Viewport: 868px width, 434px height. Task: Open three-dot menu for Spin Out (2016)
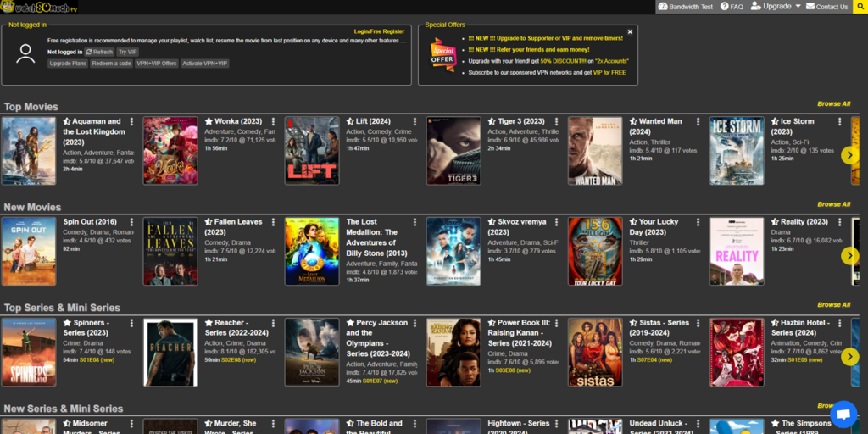[x=131, y=223]
